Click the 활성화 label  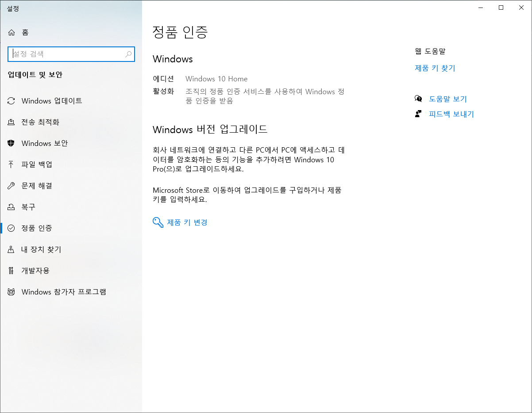163,92
